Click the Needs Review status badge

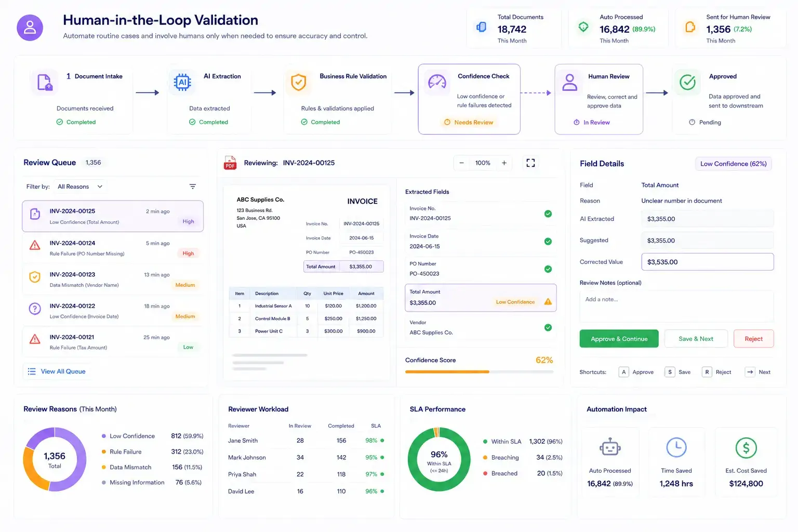pos(469,123)
